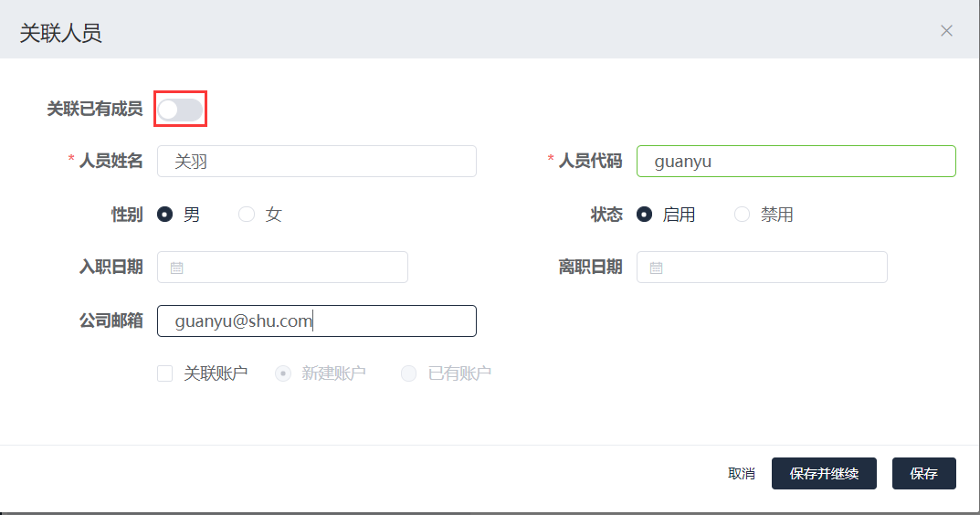
Task: Select the 男 gender radio button
Action: [165, 215]
